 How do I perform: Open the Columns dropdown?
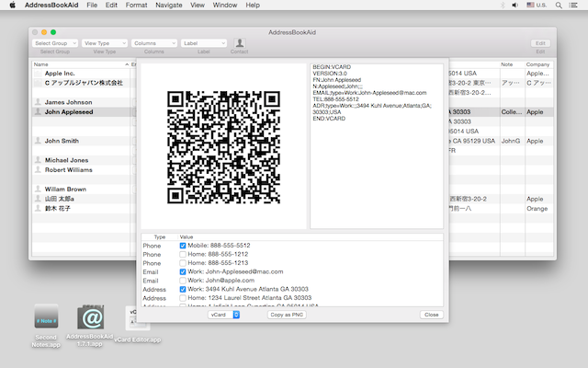[x=154, y=43]
